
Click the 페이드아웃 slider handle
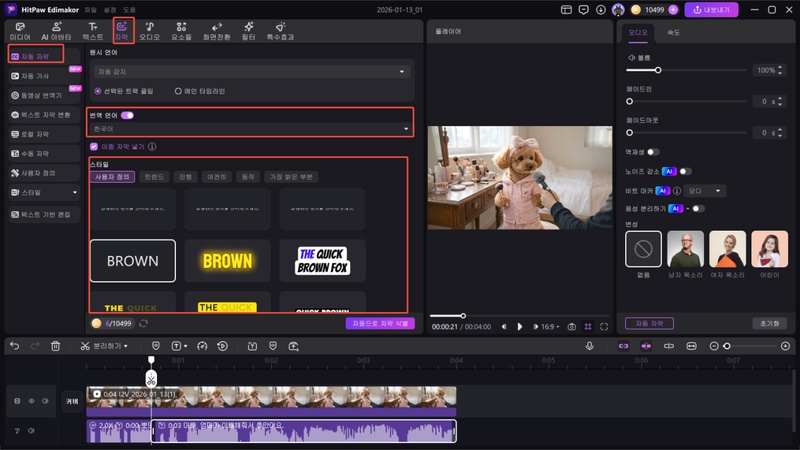pyautogui.click(x=630, y=133)
